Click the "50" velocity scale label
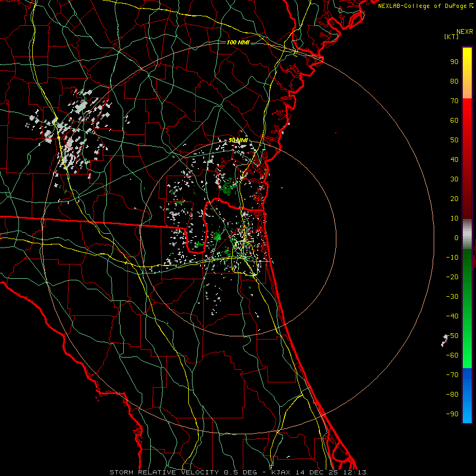Viewport: 476px width, 476px height. pyautogui.click(x=454, y=140)
